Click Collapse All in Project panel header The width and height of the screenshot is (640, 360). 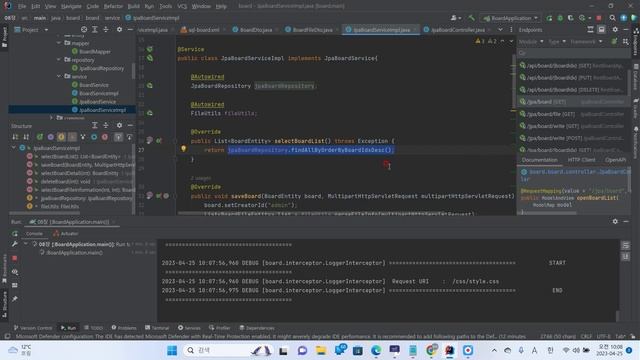pos(106,30)
